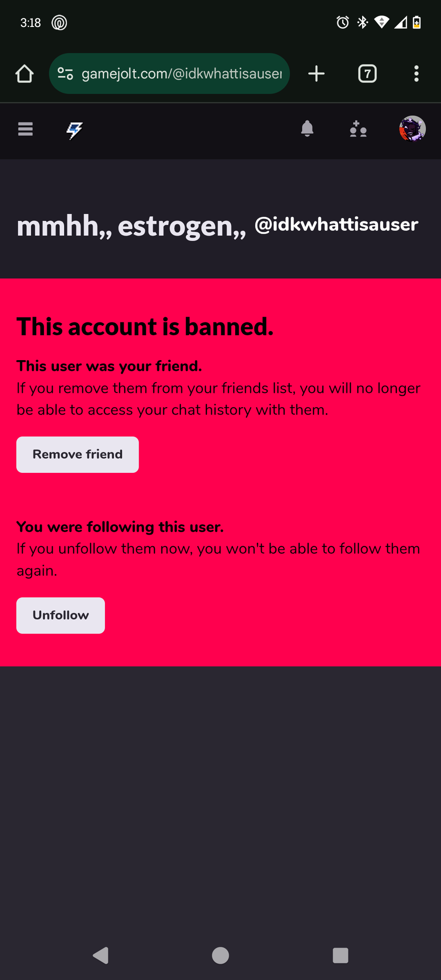
Task: View site settings icon in address bar
Action: coord(65,73)
